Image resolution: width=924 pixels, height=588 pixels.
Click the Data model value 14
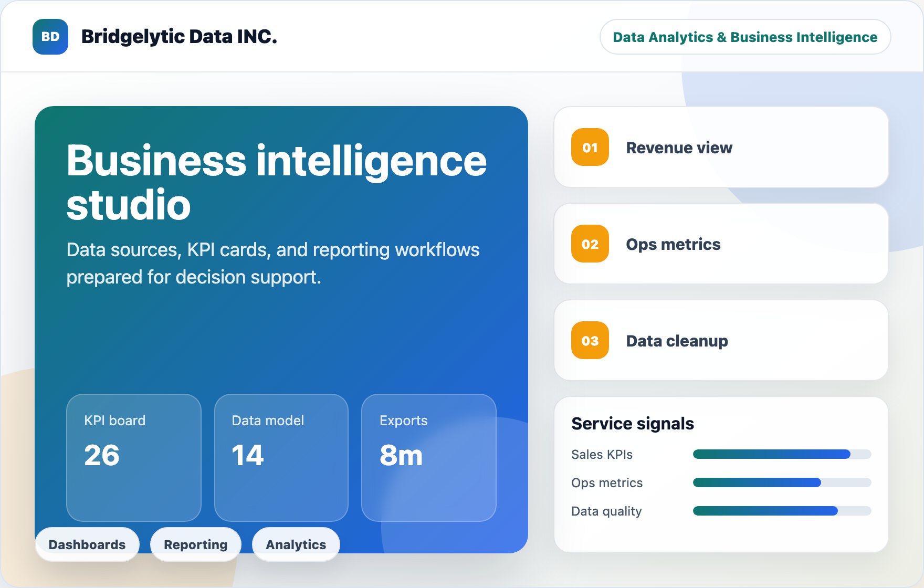[248, 455]
